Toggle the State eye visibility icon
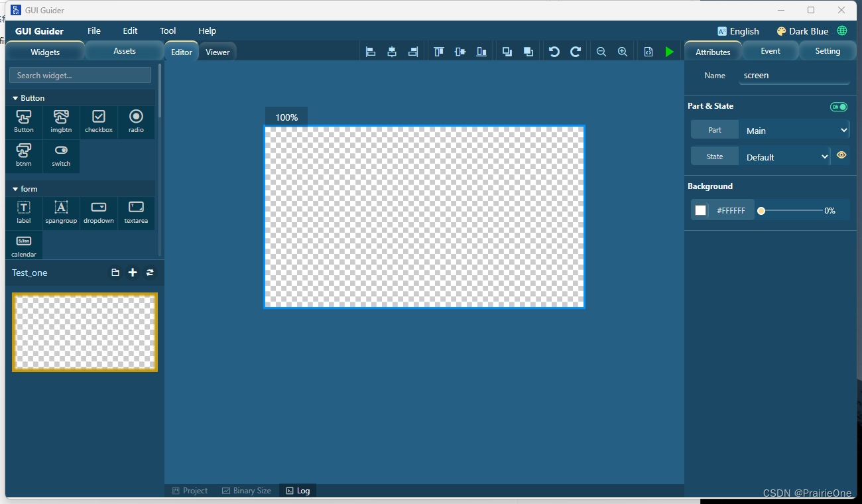Viewport: 862px width, 504px height. coord(841,155)
